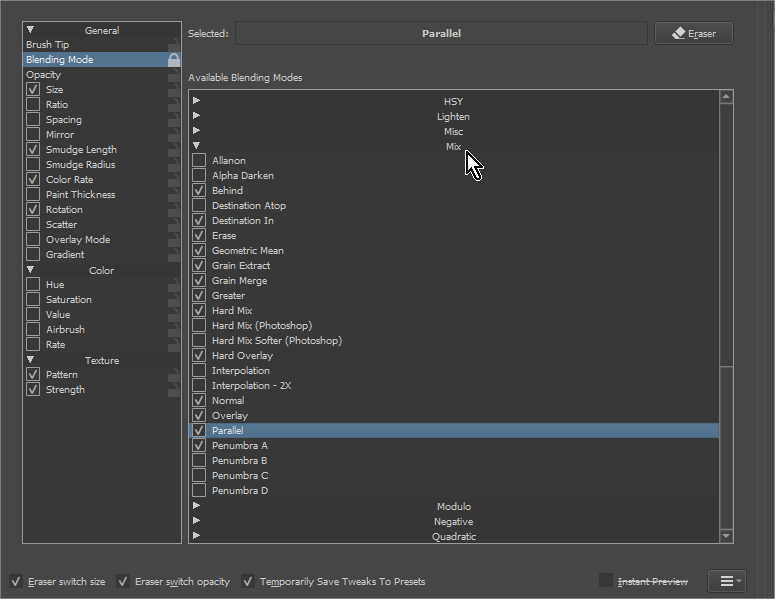Expand the Quadratic blending category
This screenshot has height=599, width=775.
coord(196,535)
